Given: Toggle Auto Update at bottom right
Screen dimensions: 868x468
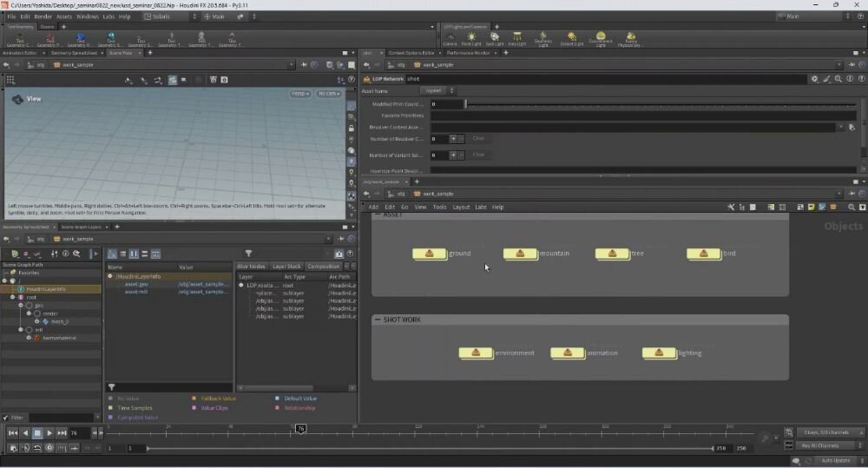Looking at the screenshot, I should click(836, 460).
